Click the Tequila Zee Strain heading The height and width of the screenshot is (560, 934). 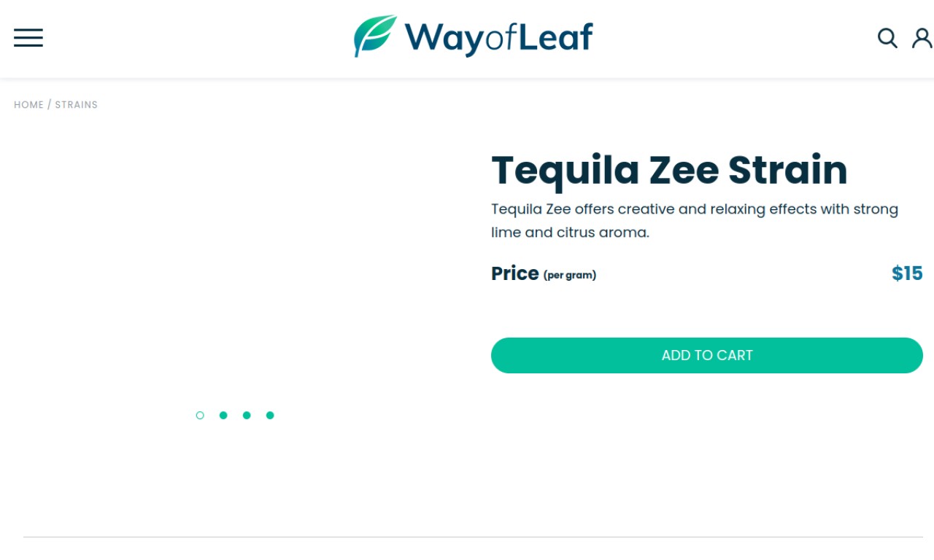coord(669,170)
